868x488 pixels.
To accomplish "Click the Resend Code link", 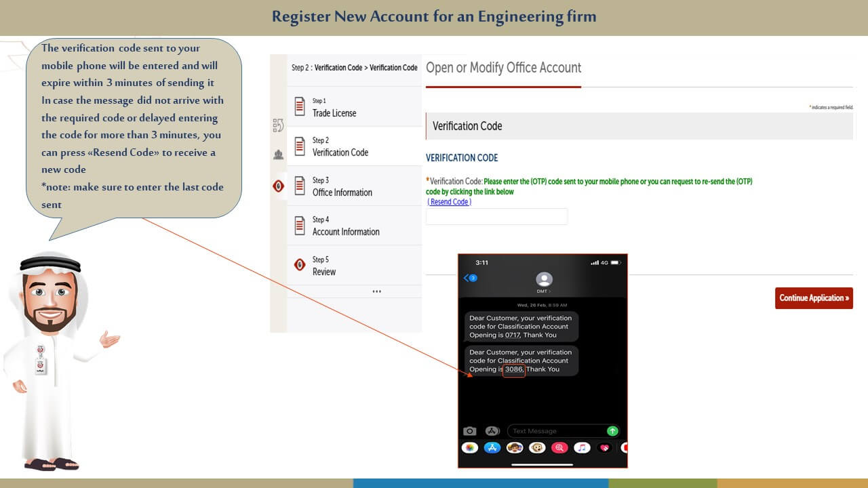I will click(x=449, y=202).
